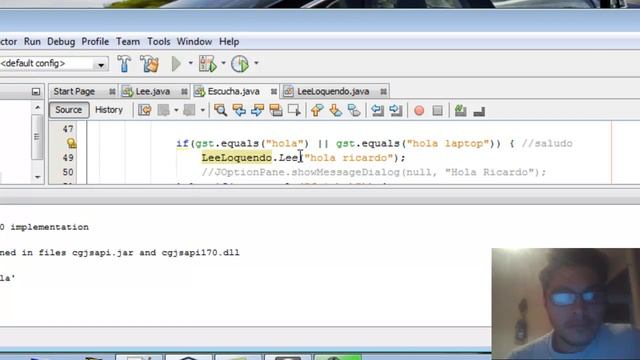Close the Lee.java tab
Viewport: 640px width, 360px height.
[184, 92]
